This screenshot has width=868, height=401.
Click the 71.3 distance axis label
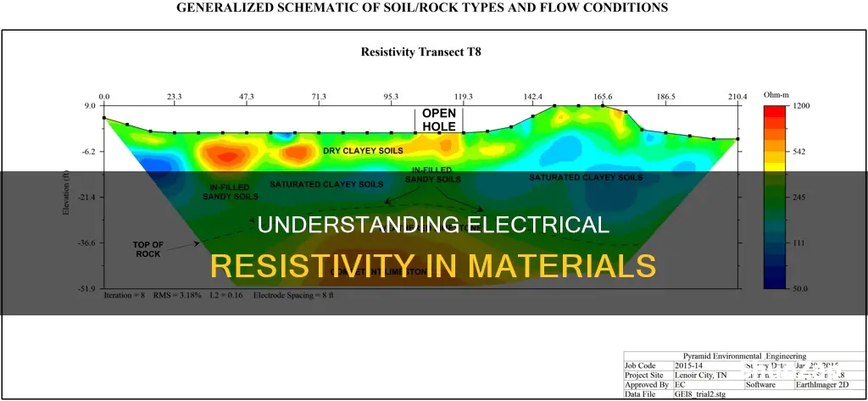coord(319,97)
